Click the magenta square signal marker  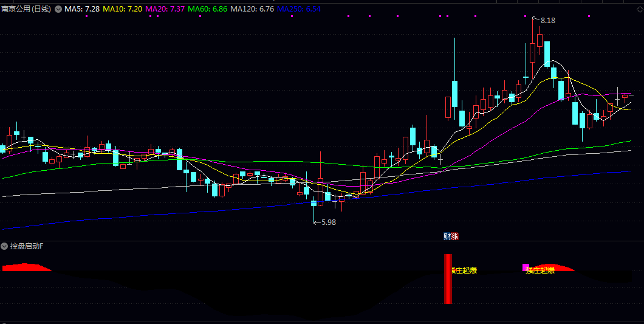(x=526, y=267)
